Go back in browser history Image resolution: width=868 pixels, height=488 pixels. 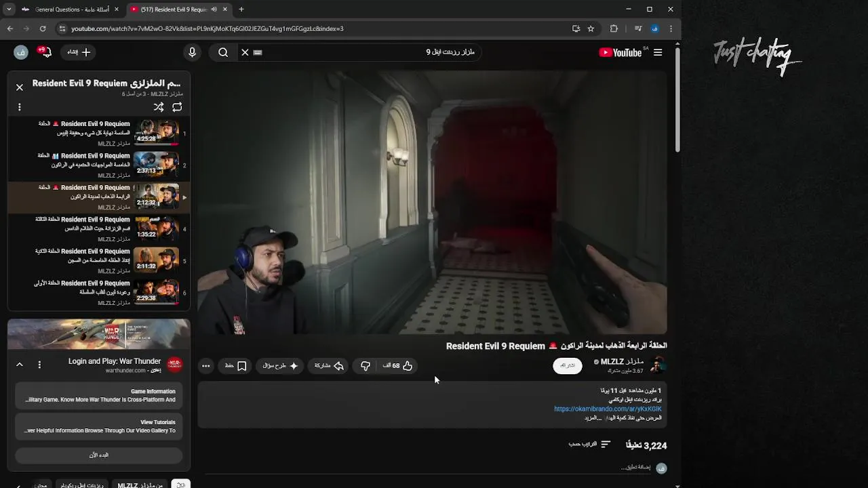pyautogui.click(x=10, y=28)
